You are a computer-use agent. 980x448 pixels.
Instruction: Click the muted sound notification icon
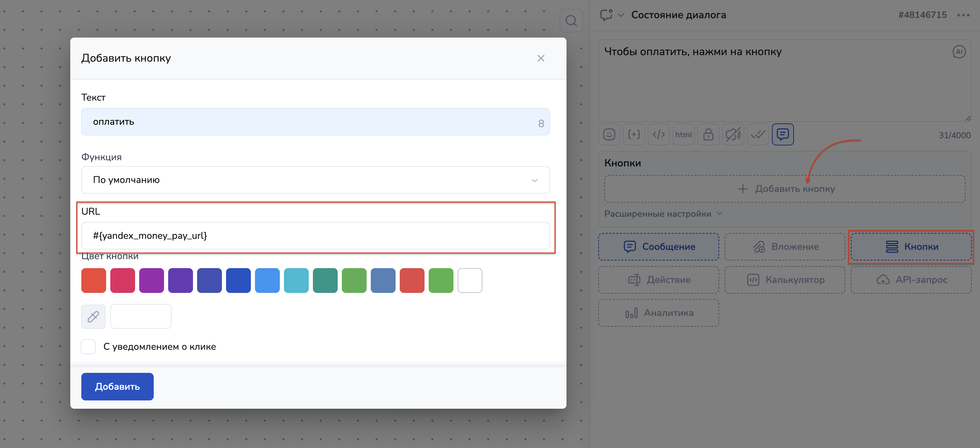[733, 134]
